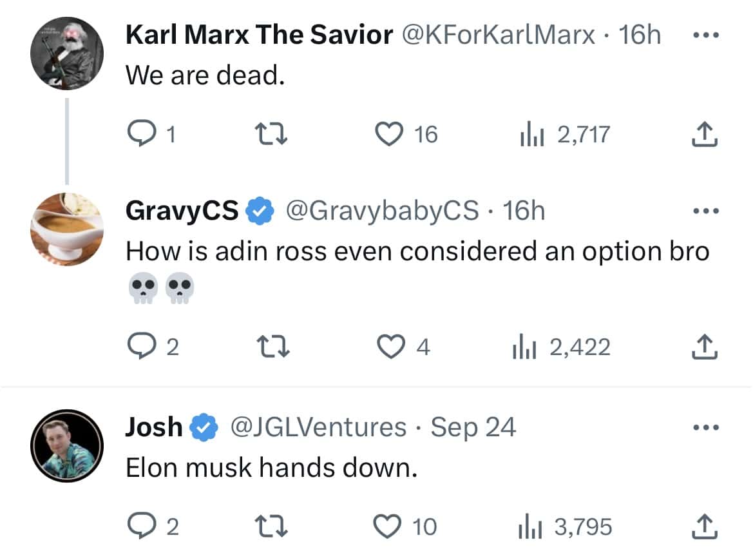753x560 pixels.
Task: Share Karl Marx The Savior's tweet
Action: click(x=704, y=135)
